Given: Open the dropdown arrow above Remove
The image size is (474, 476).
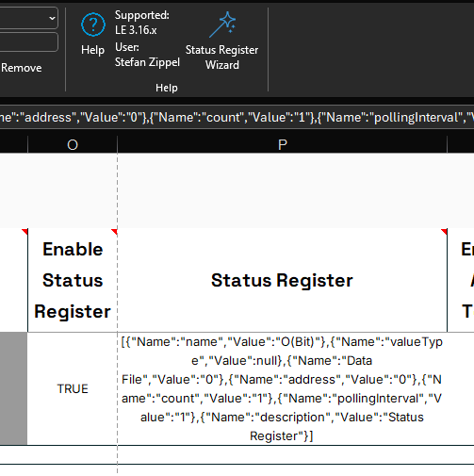Looking at the screenshot, I should 53,18.
